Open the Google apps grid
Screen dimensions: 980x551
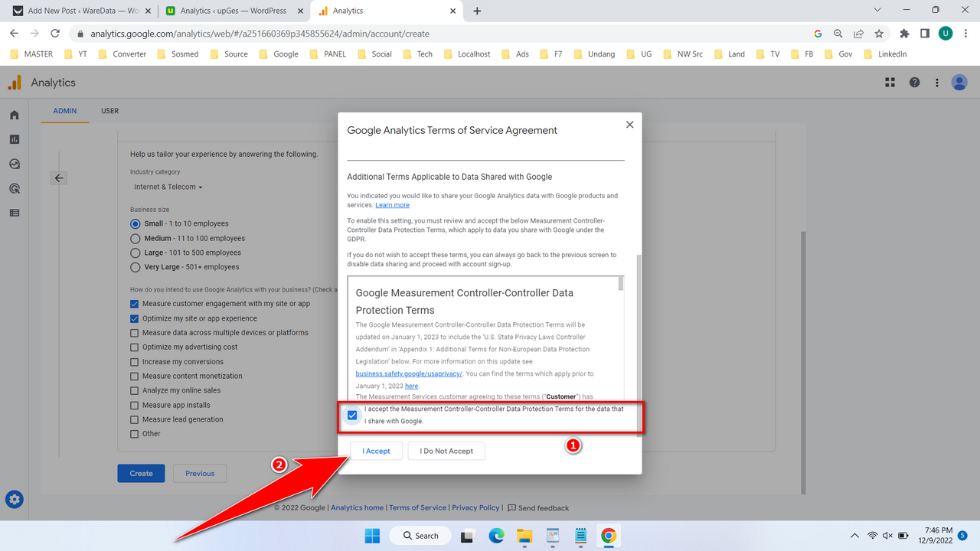pos(890,82)
